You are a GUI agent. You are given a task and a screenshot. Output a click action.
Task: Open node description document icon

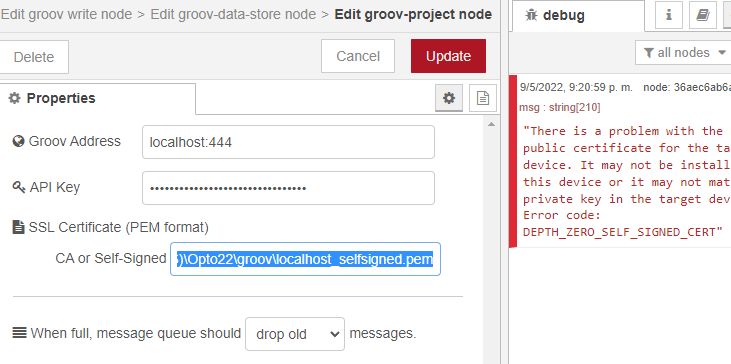pos(483,98)
